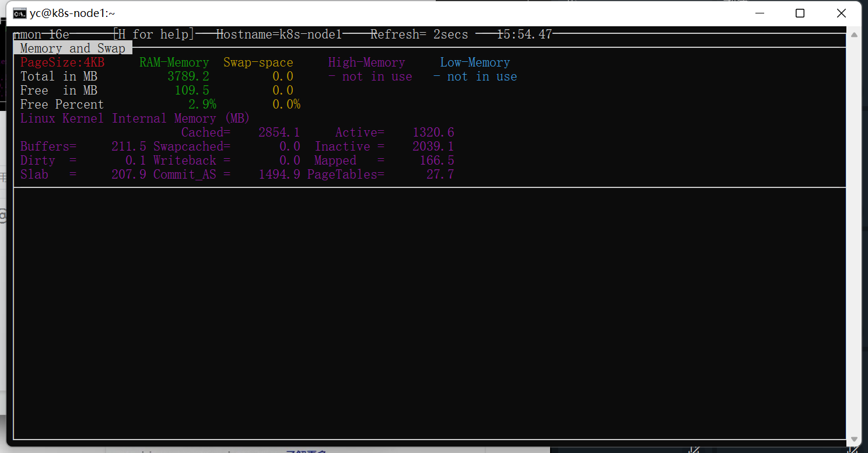The height and width of the screenshot is (453, 868).
Task: Click the Mapped = label
Action: 349,161
